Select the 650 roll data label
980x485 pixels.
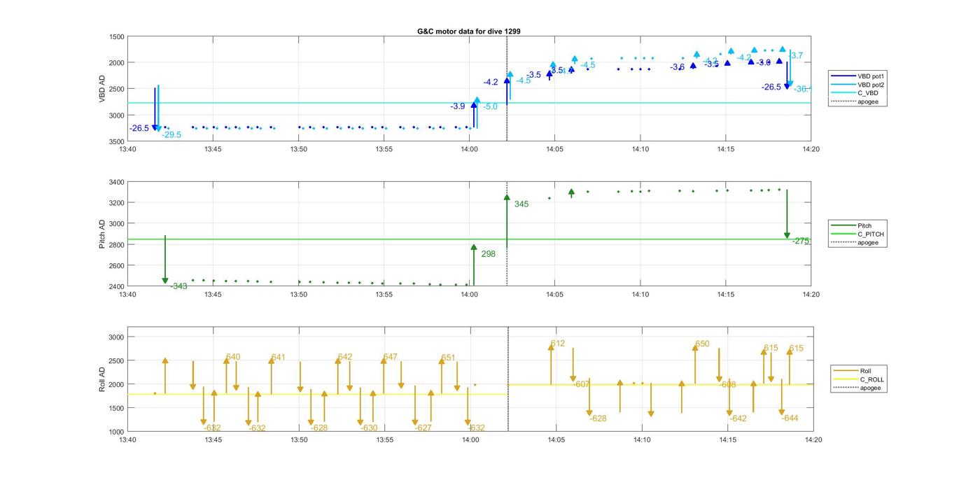pos(702,344)
